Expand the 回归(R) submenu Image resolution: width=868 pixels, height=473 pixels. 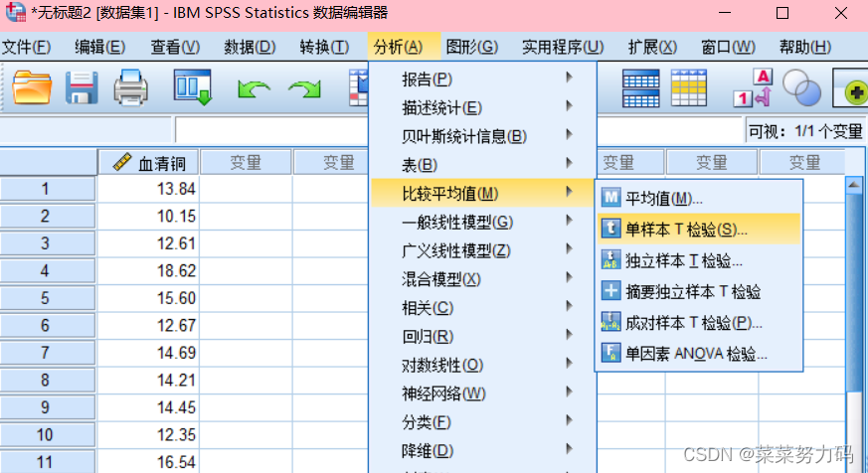coord(483,336)
